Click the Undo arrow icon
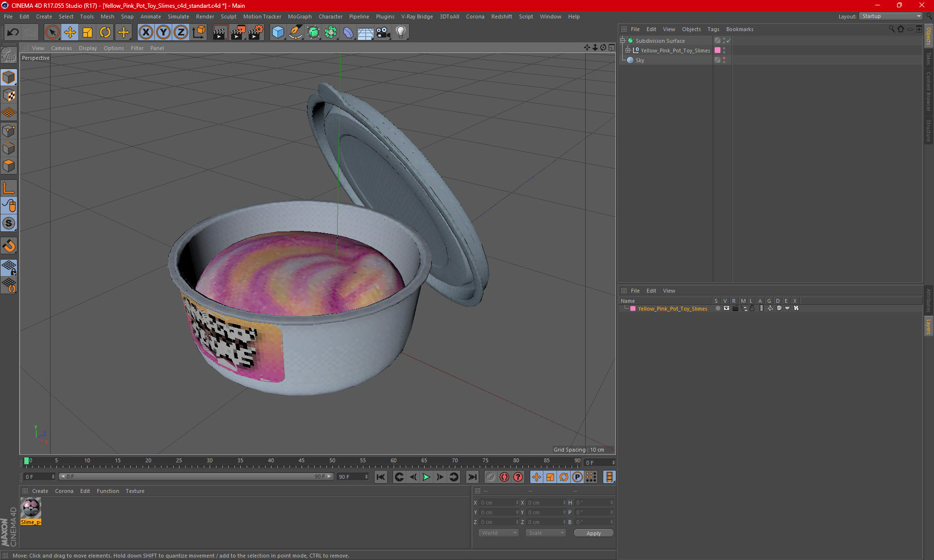This screenshot has height=560, width=934. pos(13,33)
